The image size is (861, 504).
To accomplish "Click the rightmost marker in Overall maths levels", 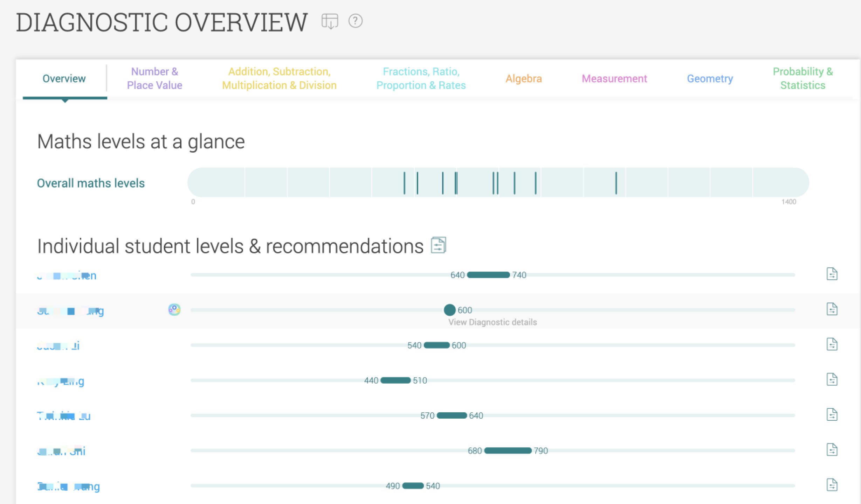I will point(616,183).
